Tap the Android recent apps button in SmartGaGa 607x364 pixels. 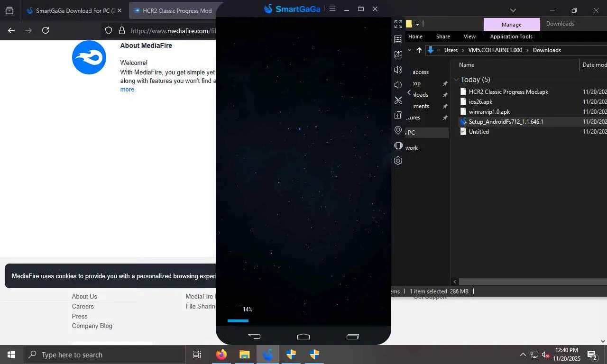pos(353,337)
